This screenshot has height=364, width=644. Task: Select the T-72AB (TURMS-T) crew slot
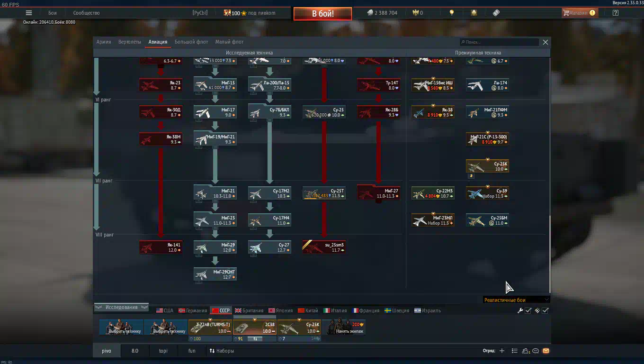pyautogui.click(x=209, y=328)
